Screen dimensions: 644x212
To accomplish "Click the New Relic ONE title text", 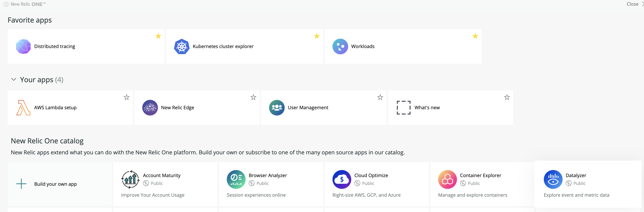I will [x=28, y=4].
